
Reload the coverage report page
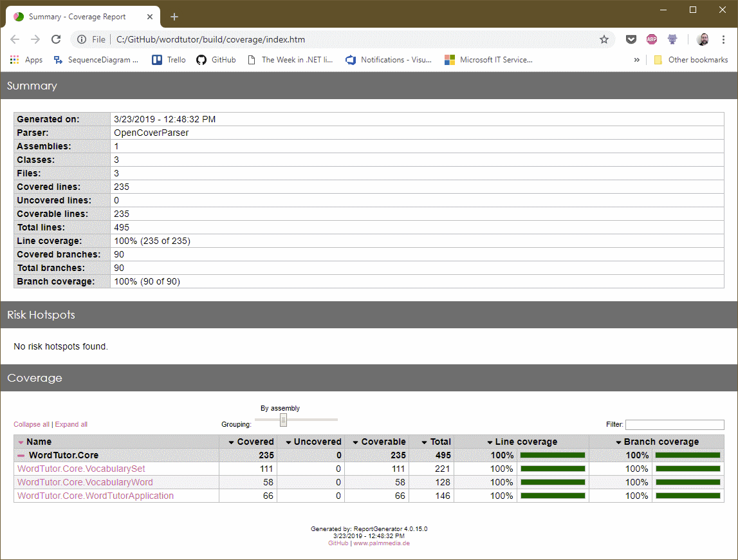pos(56,39)
